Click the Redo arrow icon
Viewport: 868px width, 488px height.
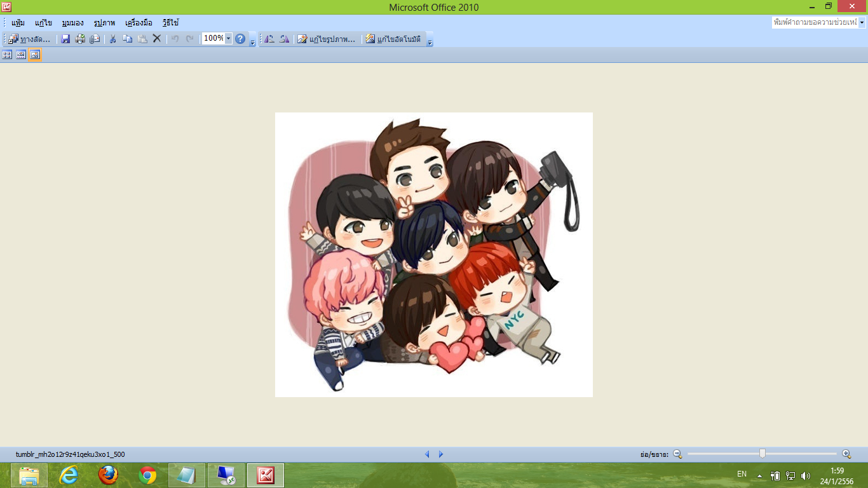click(x=189, y=39)
